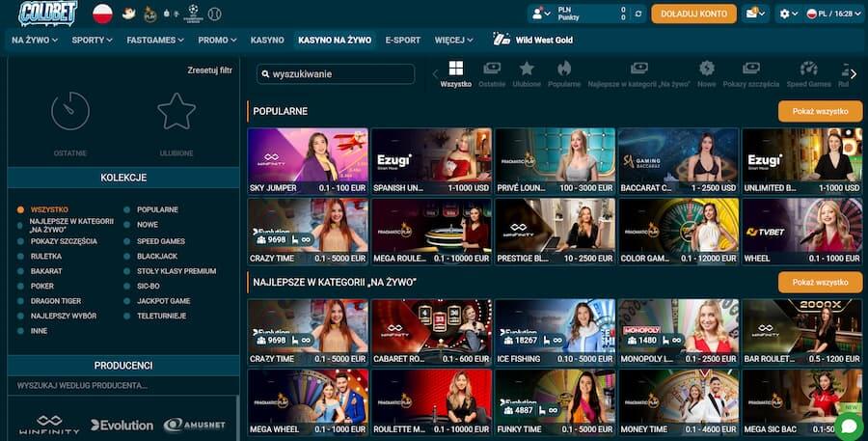Image resolution: width=868 pixels, height=441 pixels.
Task: Click the Coldbet logo
Action: coord(47,14)
